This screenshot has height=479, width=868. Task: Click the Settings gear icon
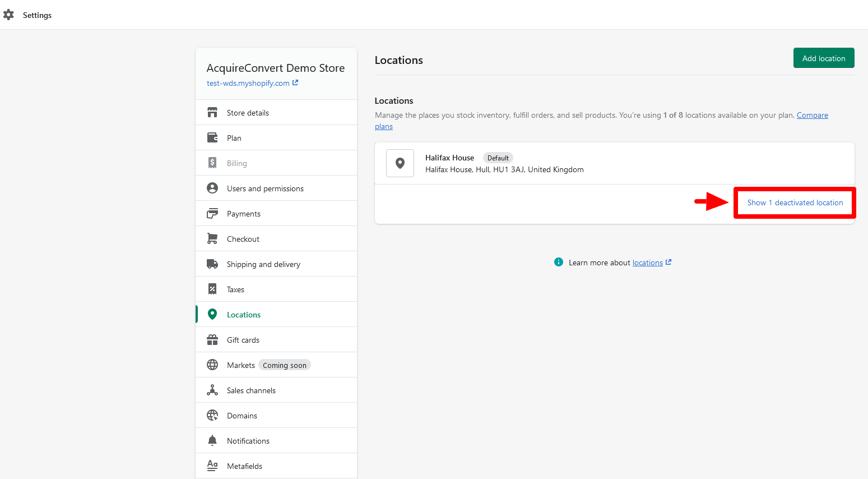click(8, 15)
